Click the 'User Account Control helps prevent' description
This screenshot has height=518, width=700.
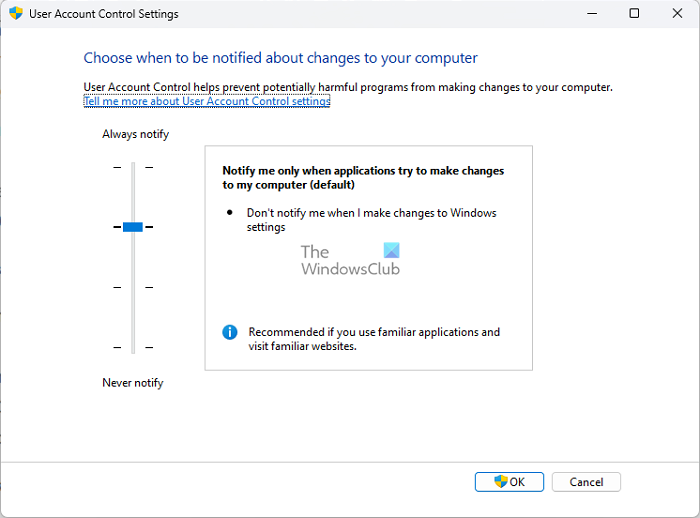pyautogui.click(x=348, y=87)
